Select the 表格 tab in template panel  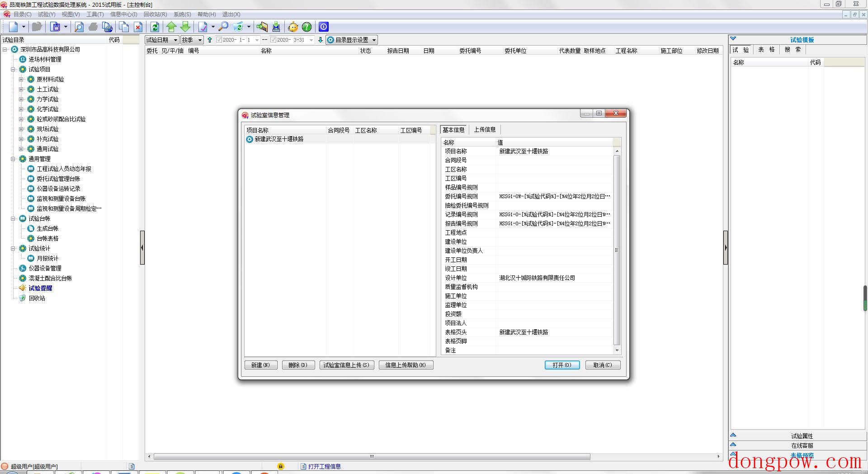(x=766, y=50)
